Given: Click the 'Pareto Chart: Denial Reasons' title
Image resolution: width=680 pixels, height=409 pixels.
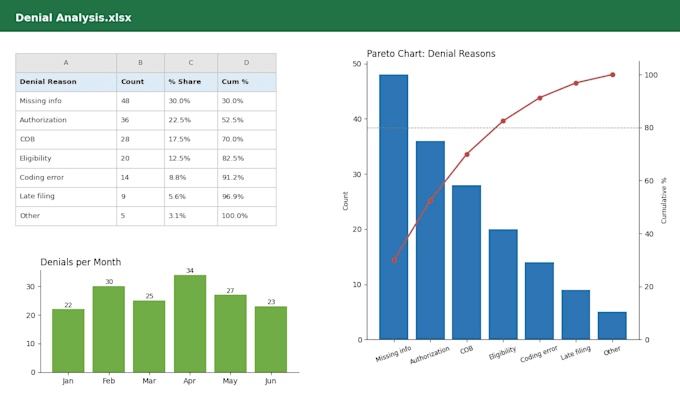Looking at the screenshot, I should (x=431, y=54).
